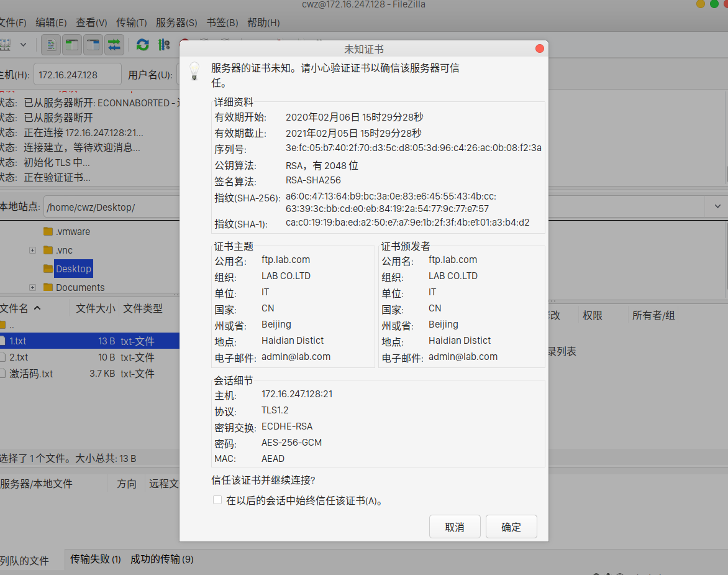This screenshot has width=728, height=575.
Task: Open the Site Manager icon
Action: pos(4,45)
